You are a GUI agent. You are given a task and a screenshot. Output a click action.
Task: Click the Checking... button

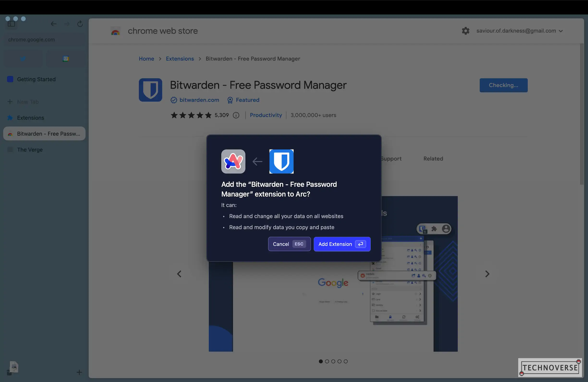pos(503,85)
